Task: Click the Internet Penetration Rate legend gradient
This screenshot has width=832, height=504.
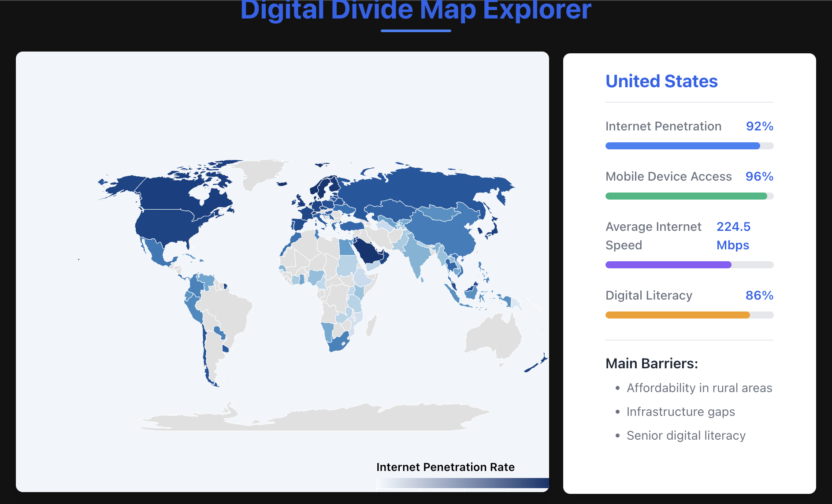Action: tap(463, 483)
